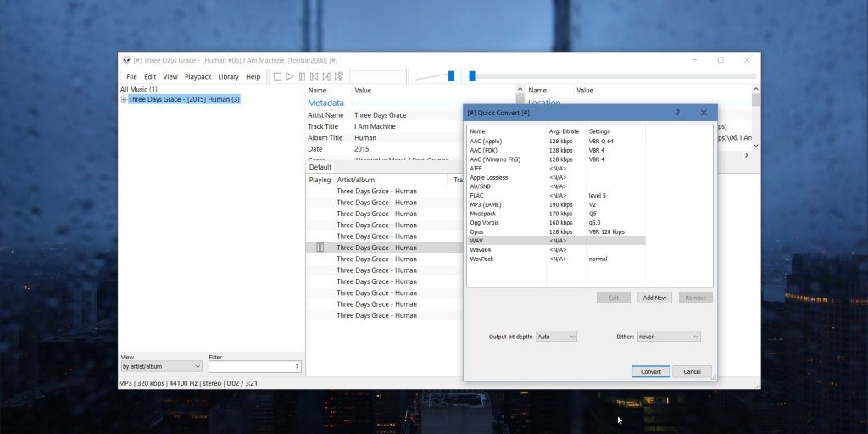The image size is (868, 434).
Task: Expand the right arrow under Location panel
Action: click(x=746, y=156)
